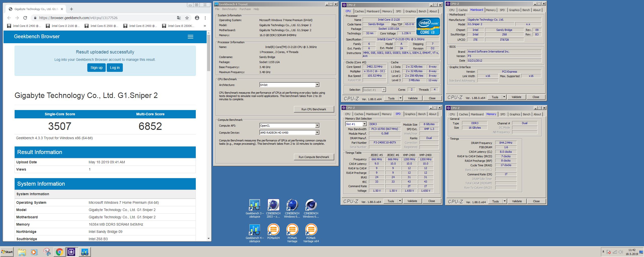
Task: Open the PCMark04 desktop shortcut
Action: tap(273, 231)
